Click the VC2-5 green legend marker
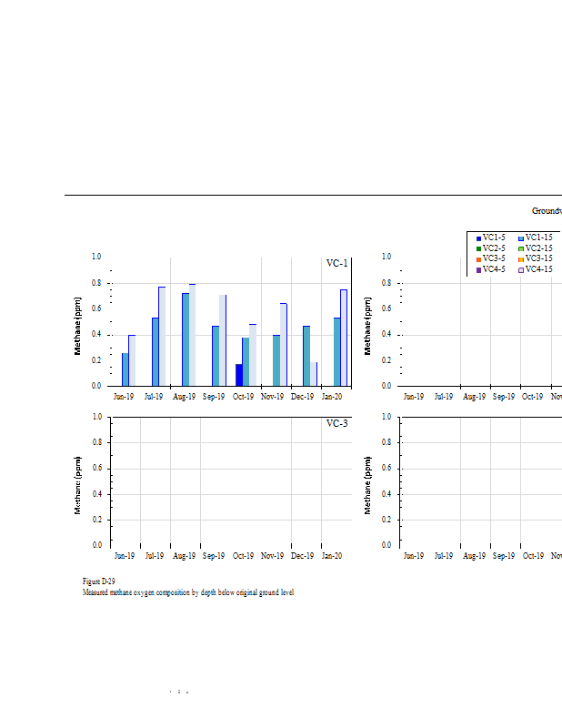Viewport: 562px width, 728px height. tap(478, 249)
